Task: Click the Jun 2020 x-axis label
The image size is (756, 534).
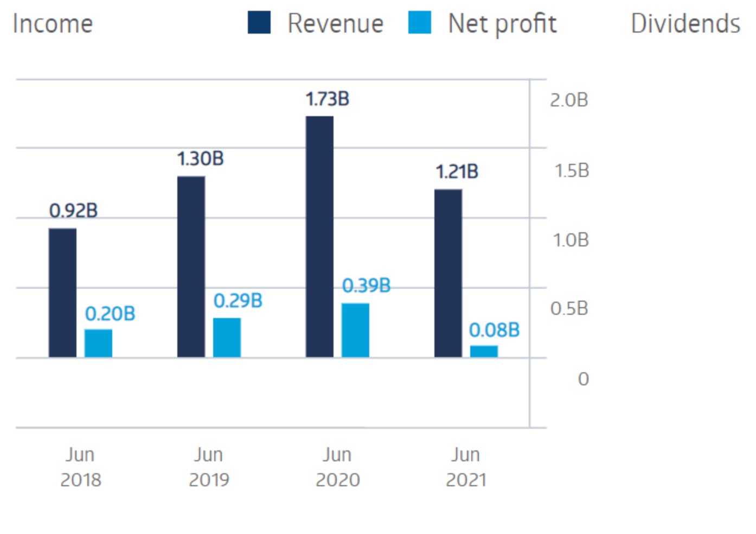Action: point(337,467)
